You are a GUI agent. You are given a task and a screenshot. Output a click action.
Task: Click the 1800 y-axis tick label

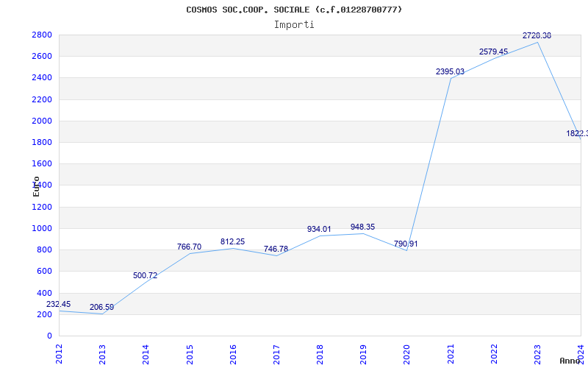pos(42,142)
